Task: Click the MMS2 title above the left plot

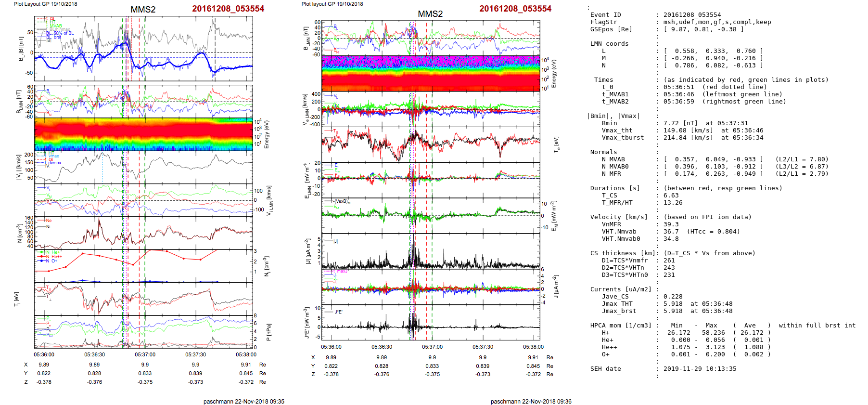Action: [143, 10]
